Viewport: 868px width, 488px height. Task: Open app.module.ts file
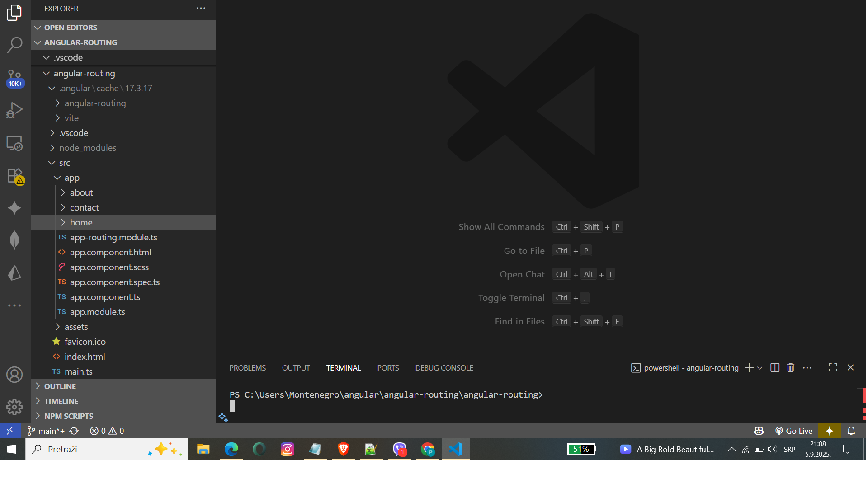coord(123,312)
